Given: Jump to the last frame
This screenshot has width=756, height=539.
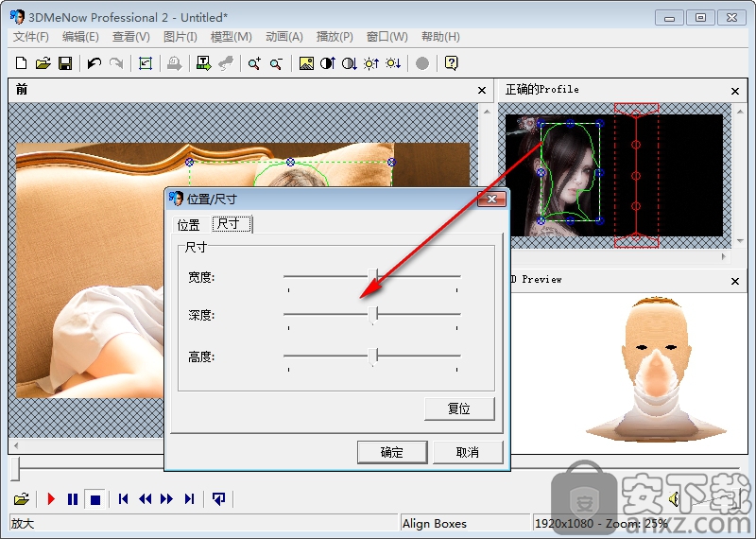Looking at the screenshot, I should [x=190, y=499].
